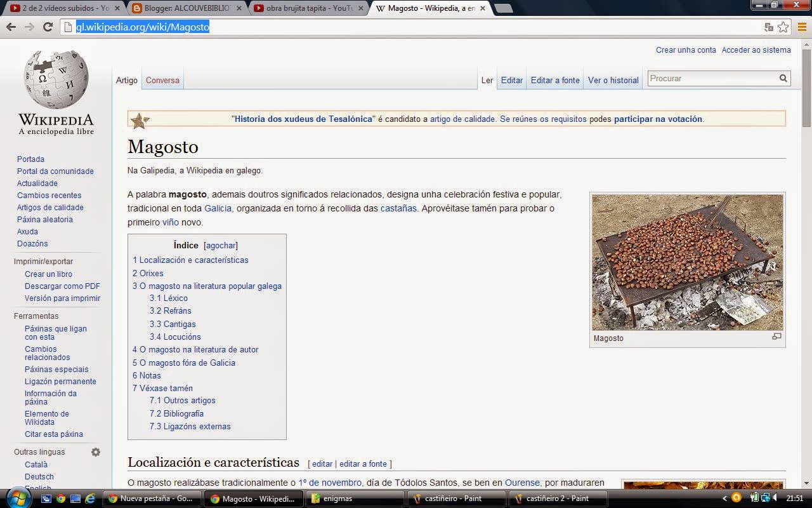
Task: Click the address bar URL
Action: [143, 27]
